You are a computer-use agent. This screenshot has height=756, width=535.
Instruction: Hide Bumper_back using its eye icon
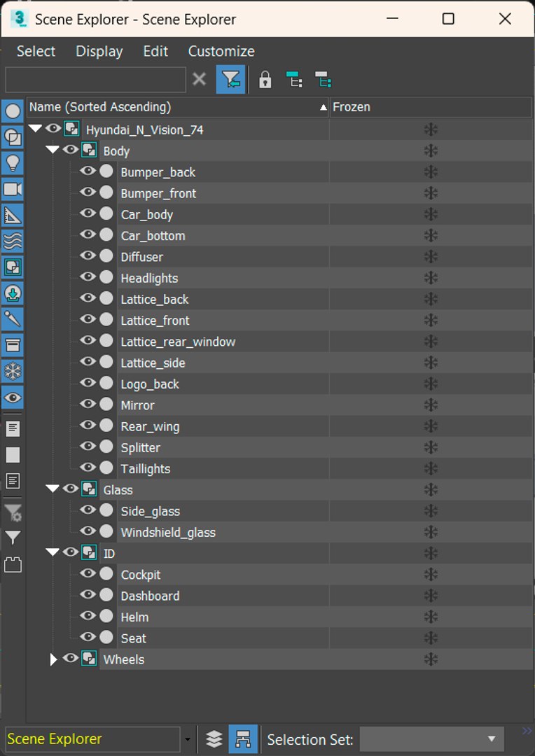coord(88,171)
